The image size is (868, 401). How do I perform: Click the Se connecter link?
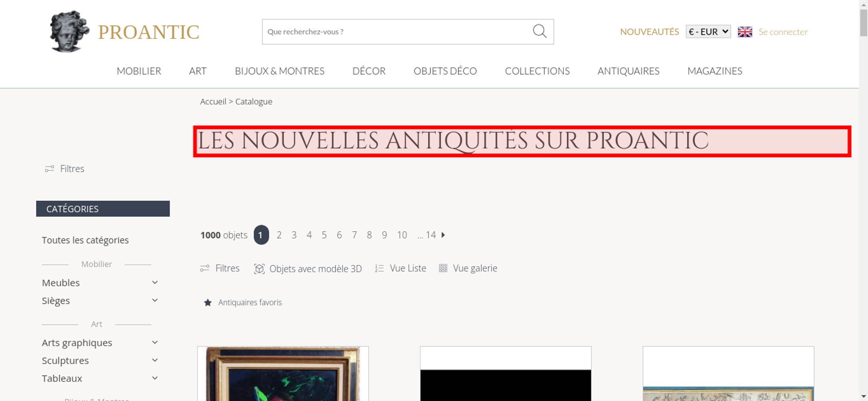[x=783, y=32]
